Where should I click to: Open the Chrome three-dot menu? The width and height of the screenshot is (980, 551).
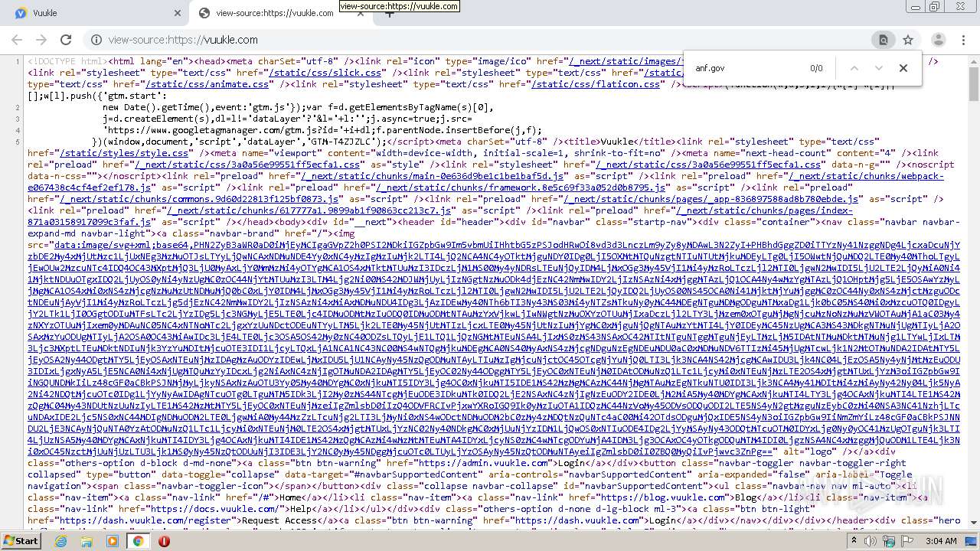pos(963,40)
